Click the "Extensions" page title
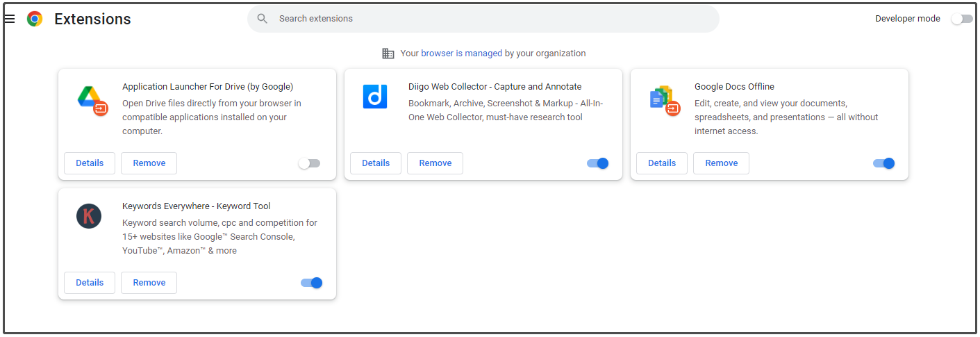 pyautogui.click(x=92, y=19)
